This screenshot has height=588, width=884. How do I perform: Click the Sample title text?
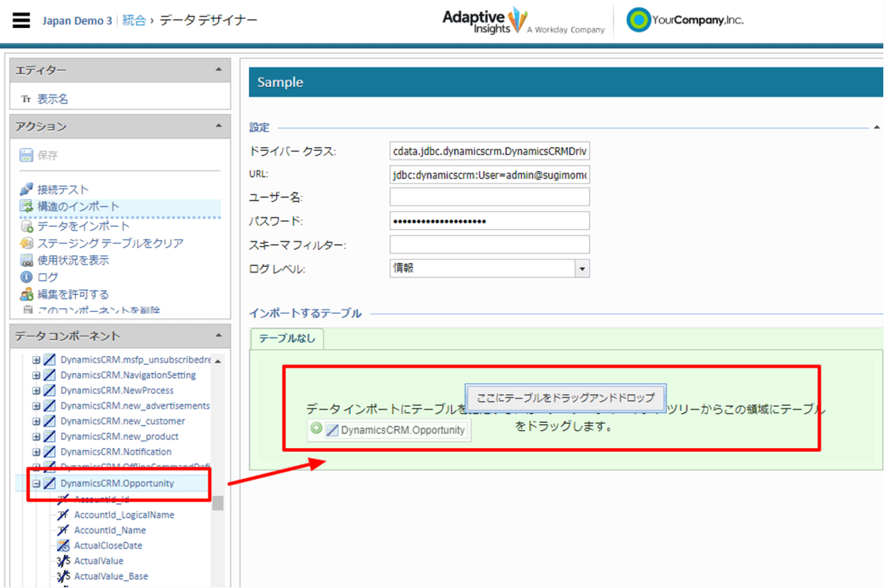pos(280,83)
